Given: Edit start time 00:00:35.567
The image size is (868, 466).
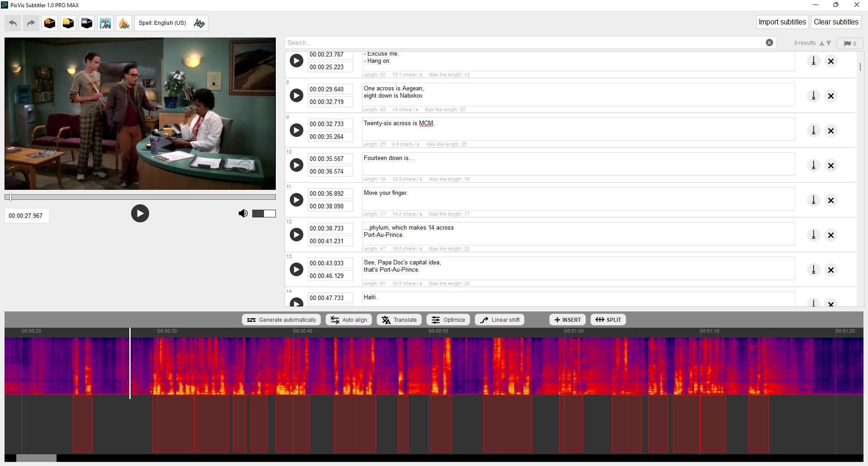Looking at the screenshot, I should tap(330, 159).
